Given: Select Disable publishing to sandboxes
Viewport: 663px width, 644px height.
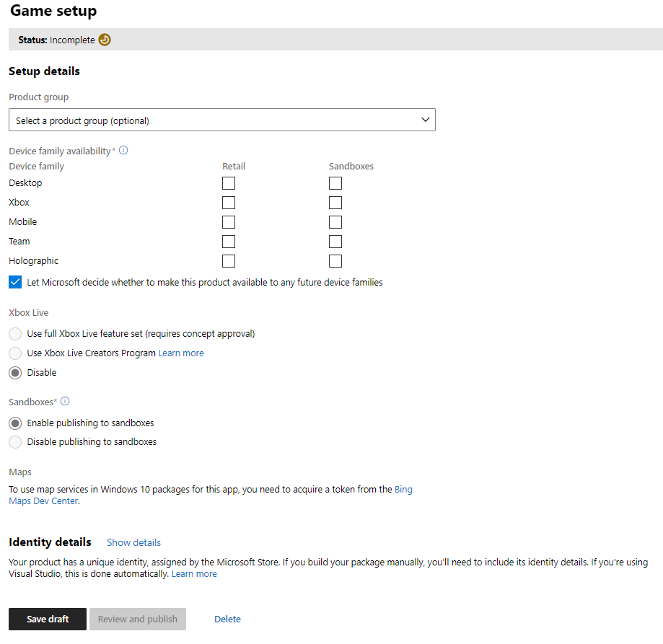Looking at the screenshot, I should [15, 442].
